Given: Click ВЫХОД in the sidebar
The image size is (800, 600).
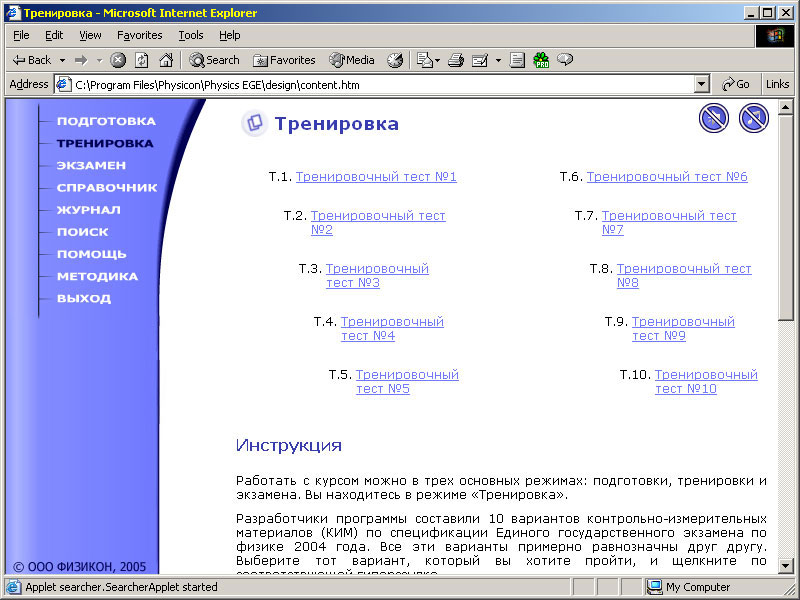Looking at the screenshot, I should pyautogui.click(x=84, y=298).
